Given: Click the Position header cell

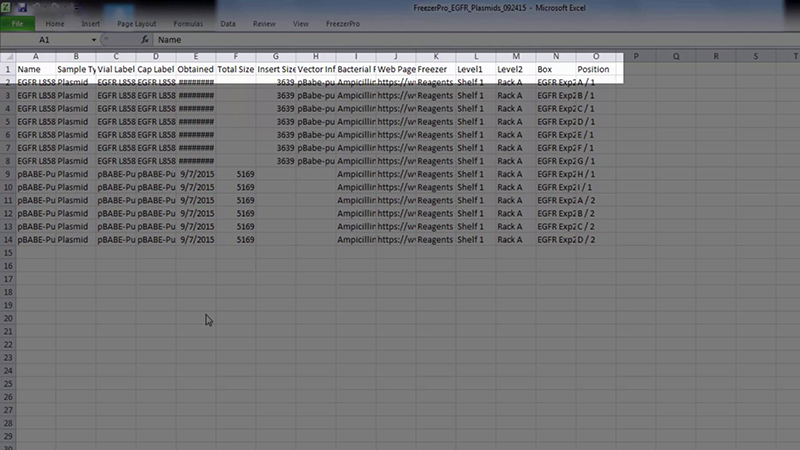Looking at the screenshot, I should [596, 69].
